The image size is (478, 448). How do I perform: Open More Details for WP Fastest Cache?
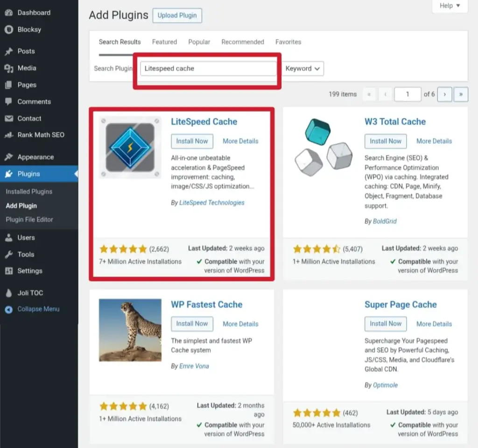pos(240,324)
